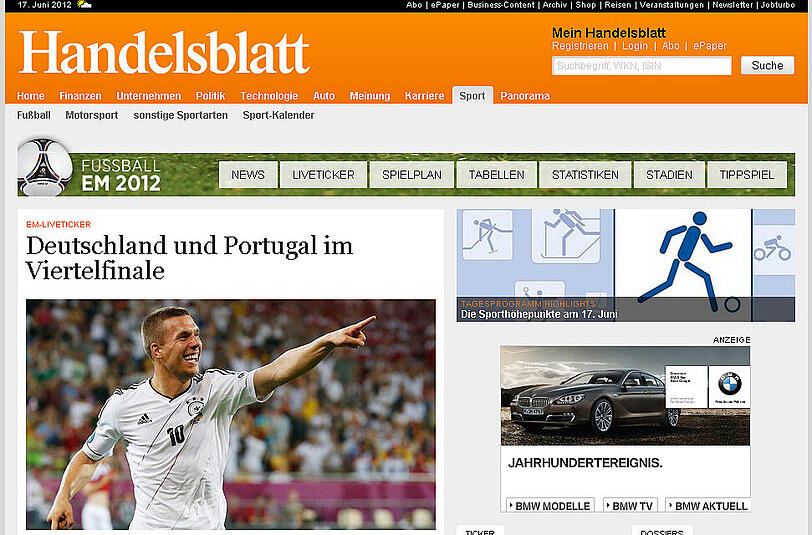This screenshot has width=812, height=535.
Task: Click Registrieren under Mein Handelsblatt
Action: pyautogui.click(x=580, y=46)
